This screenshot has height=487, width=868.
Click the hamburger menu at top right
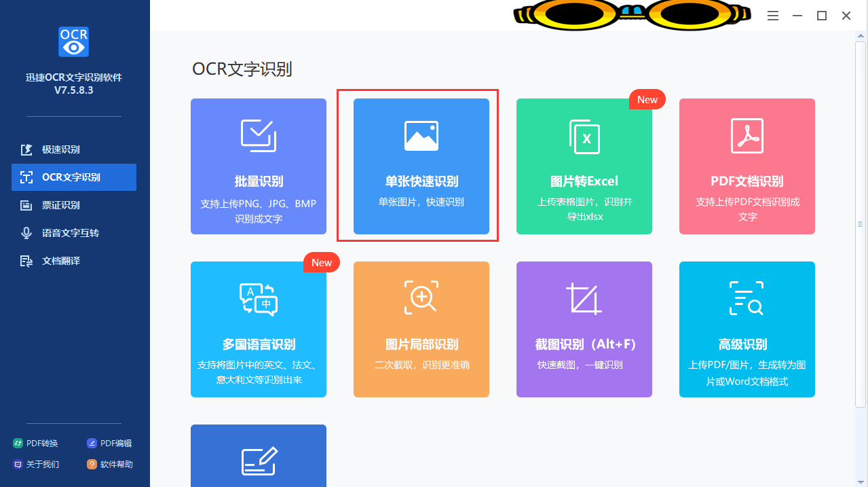772,15
